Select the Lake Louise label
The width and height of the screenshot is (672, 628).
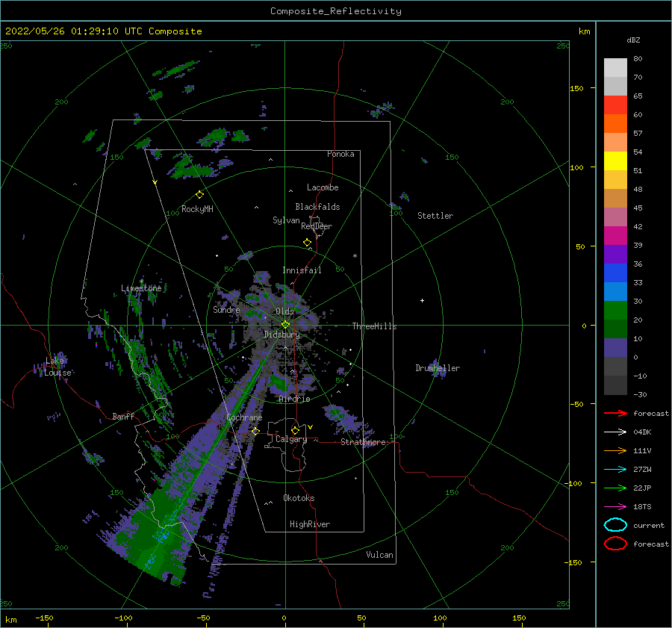(57, 367)
